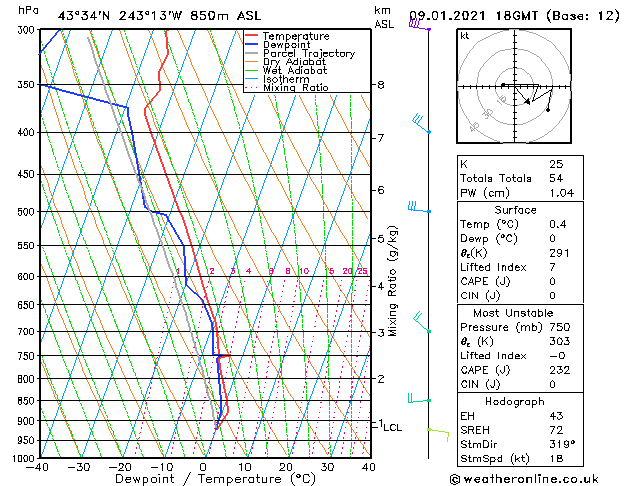
Task: Click the wind barb at 850 hPa
Action: [419, 398]
